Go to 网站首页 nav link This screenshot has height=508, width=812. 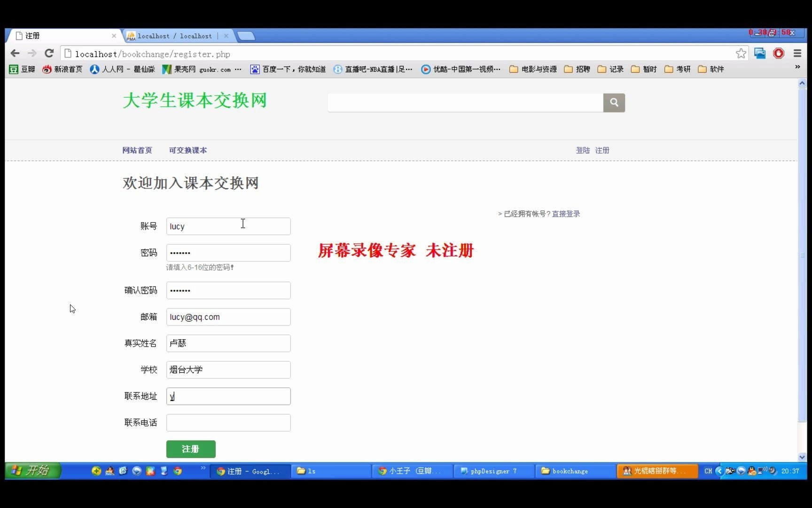coord(137,151)
